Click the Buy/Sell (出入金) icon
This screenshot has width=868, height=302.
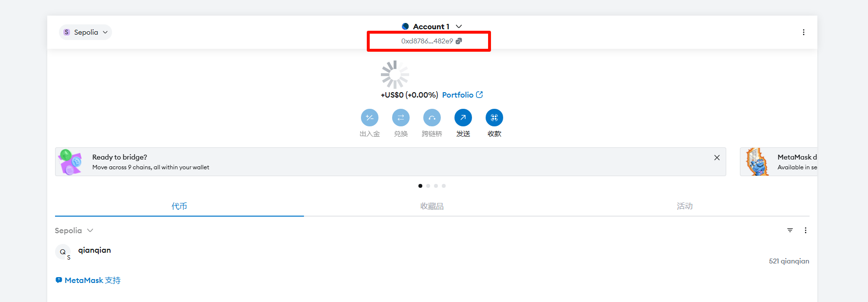pyautogui.click(x=370, y=118)
